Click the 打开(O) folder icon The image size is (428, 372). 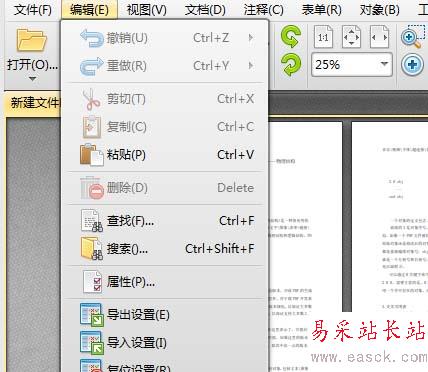coord(31,40)
